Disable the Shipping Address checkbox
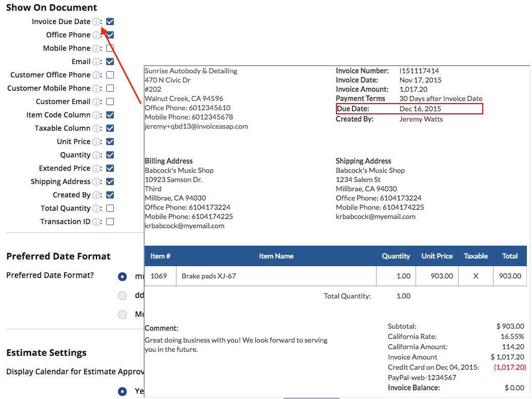 tap(110, 182)
